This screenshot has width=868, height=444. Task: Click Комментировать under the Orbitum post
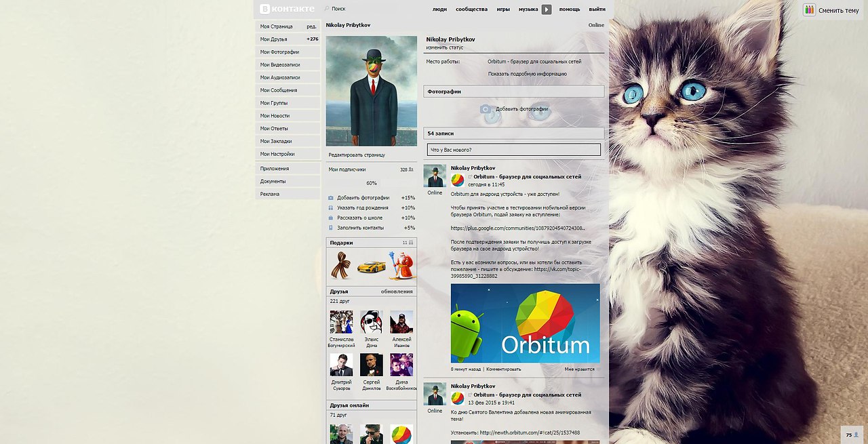[504, 369]
